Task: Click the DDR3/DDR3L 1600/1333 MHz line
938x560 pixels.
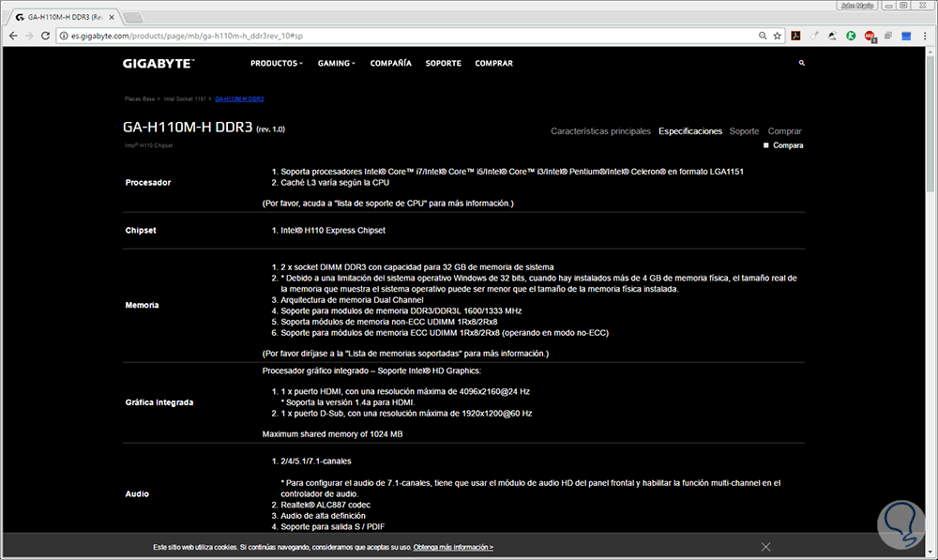Action: coord(401,311)
